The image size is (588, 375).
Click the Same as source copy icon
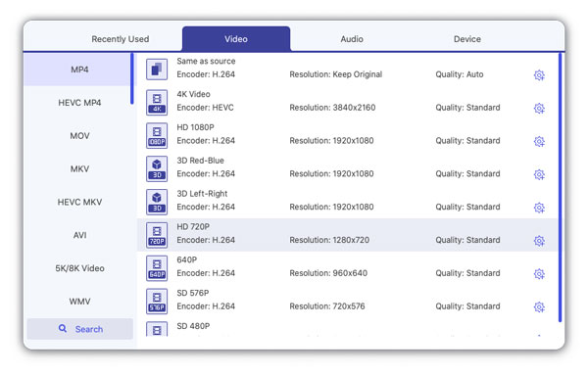coord(157,70)
